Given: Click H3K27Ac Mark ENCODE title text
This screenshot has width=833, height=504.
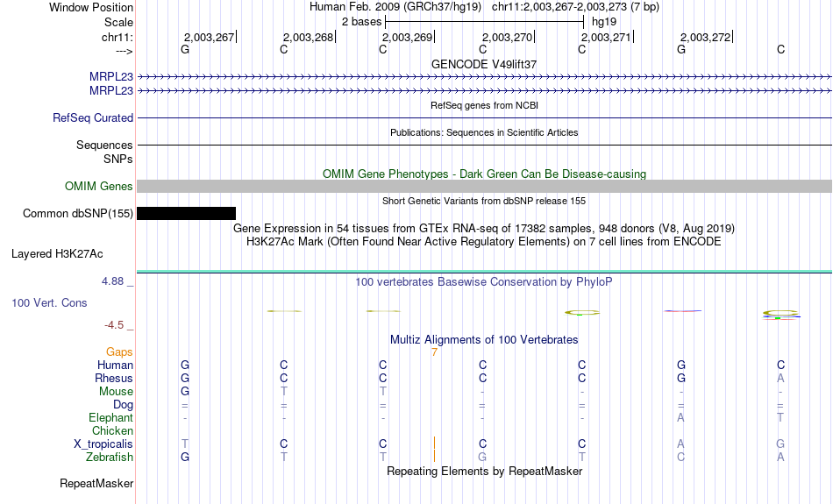Looking at the screenshot, I should click(x=484, y=242).
